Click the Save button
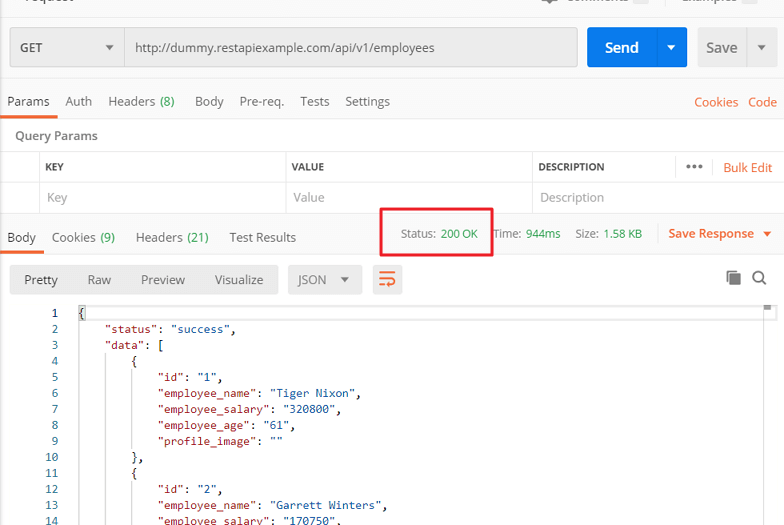Viewport: 784px width, 525px height. (722, 48)
